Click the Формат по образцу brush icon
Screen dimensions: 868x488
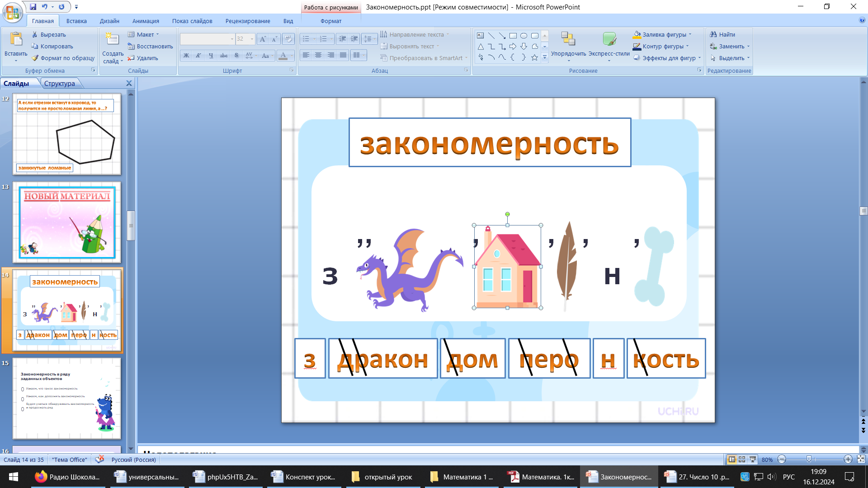(x=35, y=58)
